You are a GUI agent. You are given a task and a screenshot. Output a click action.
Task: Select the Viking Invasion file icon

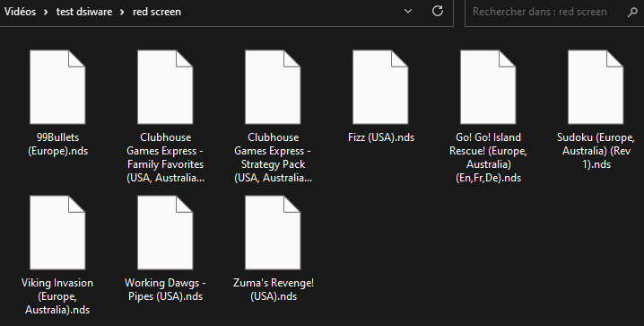point(57,233)
